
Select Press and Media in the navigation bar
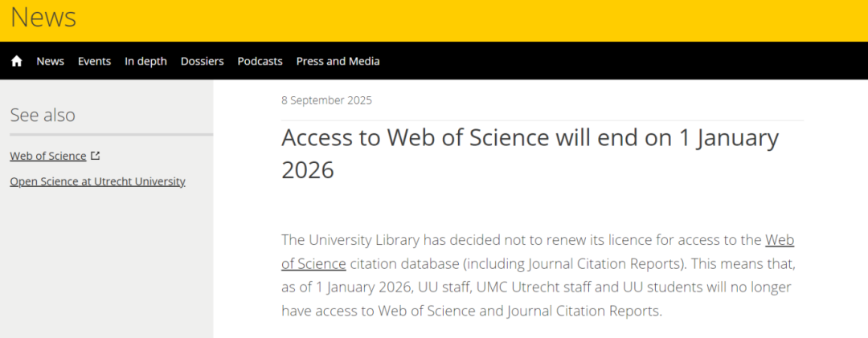coord(338,61)
